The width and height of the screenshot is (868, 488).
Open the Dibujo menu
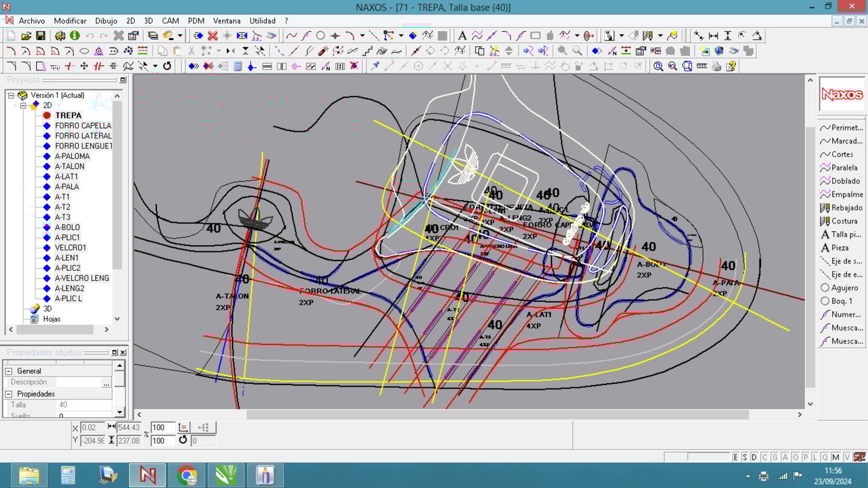click(x=106, y=21)
